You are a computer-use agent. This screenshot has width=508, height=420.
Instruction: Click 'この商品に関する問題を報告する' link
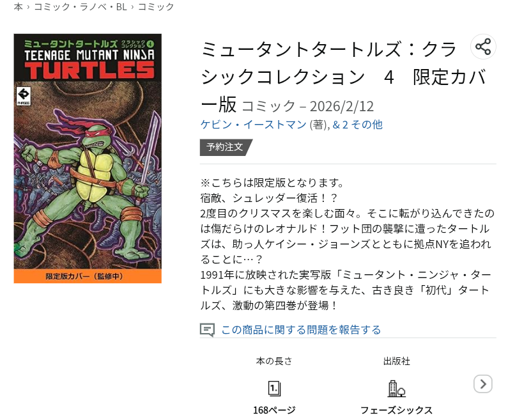click(x=301, y=330)
